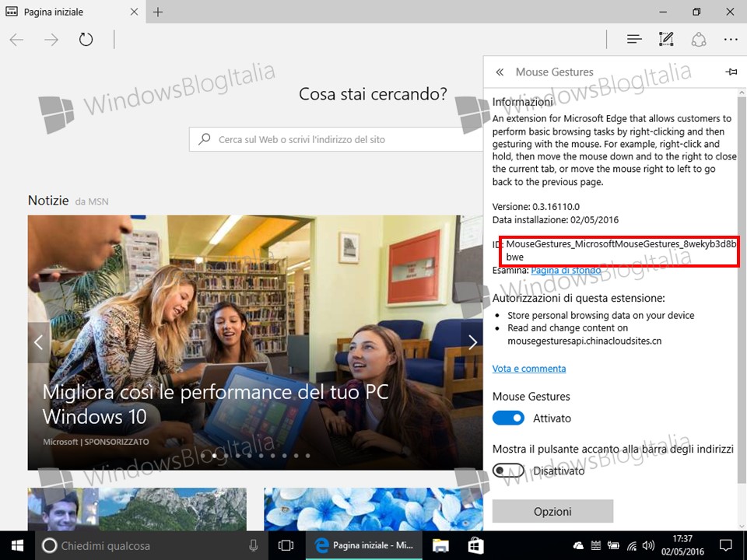Viewport: 747px width, 560px height.
Task: Open the Action Center notification icon
Action: (x=725, y=546)
